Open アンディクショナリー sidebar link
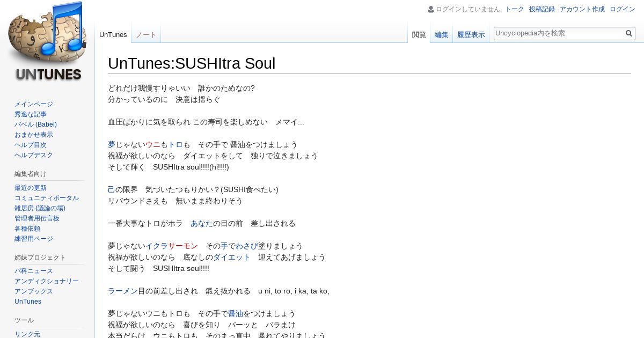Screen dimensions: 644x338 pyautogui.click(x=47, y=281)
